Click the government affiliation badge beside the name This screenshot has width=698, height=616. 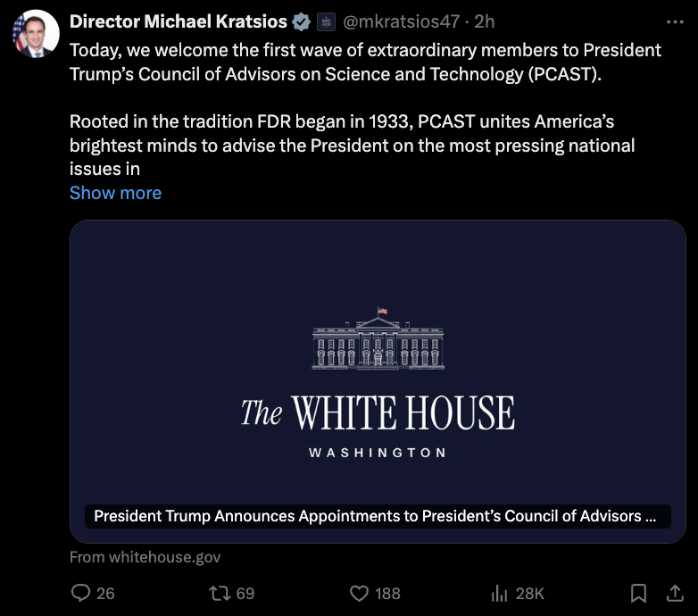click(x=327, y=21)
